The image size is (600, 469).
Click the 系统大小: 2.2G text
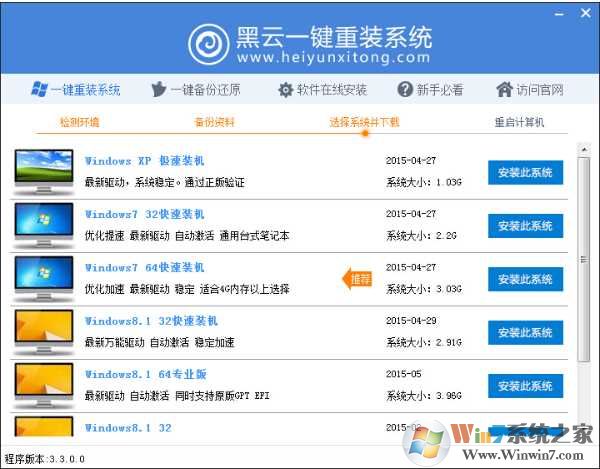point(421,235)
